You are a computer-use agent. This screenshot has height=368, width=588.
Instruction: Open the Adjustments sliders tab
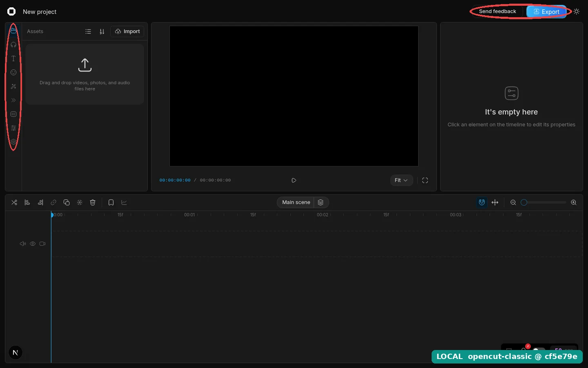pyautogui.click(x=13, y=128)
